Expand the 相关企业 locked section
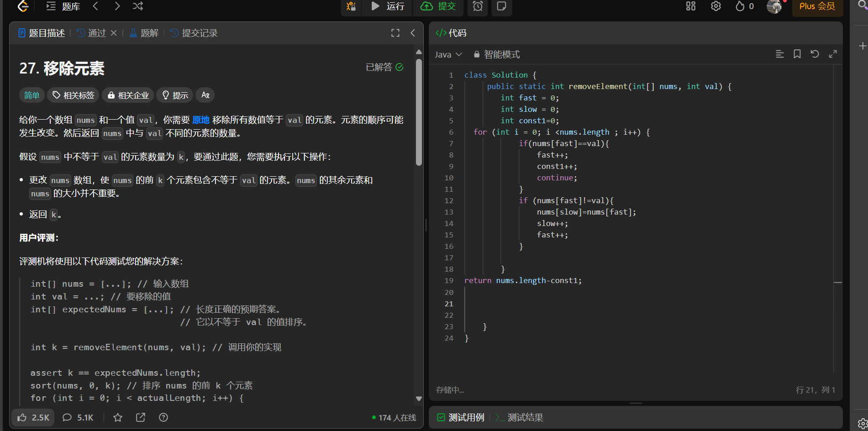Image resolution: width=868 pixels, height=431 pixels. pyautogui.click(x=128, y=95)
